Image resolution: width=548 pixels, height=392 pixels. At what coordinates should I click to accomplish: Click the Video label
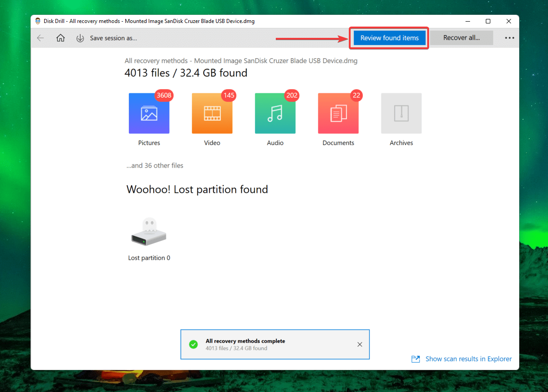coord(212,143)
